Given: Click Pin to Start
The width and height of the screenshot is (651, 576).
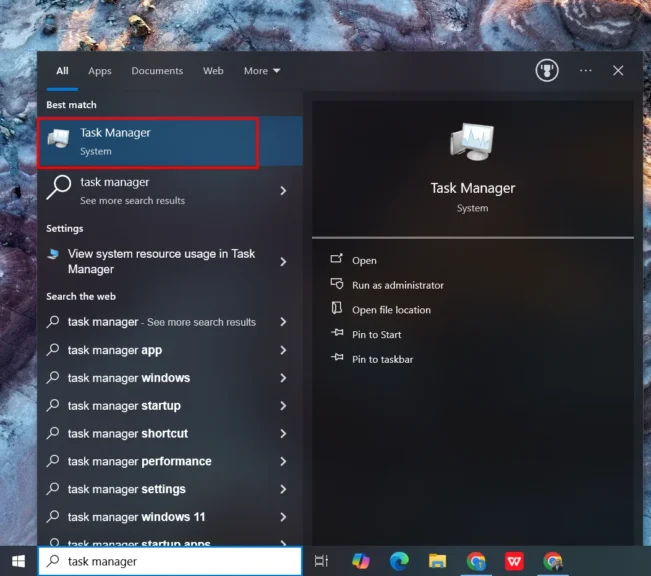Looking at the screenshot, I should (x=377, y=335).
